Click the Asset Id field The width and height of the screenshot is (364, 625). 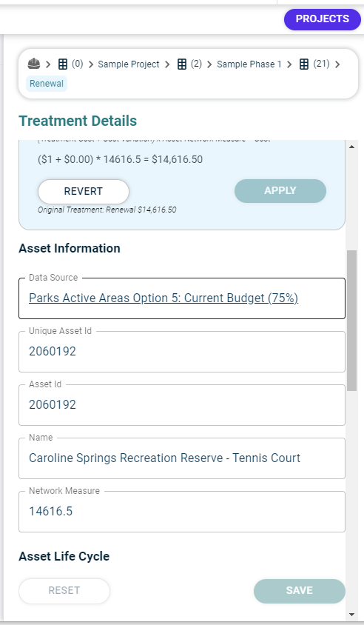coord(182,405)
